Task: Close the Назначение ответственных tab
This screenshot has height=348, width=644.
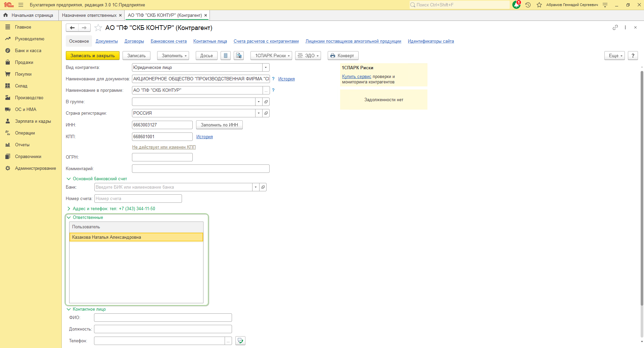Action: (120, 15)
